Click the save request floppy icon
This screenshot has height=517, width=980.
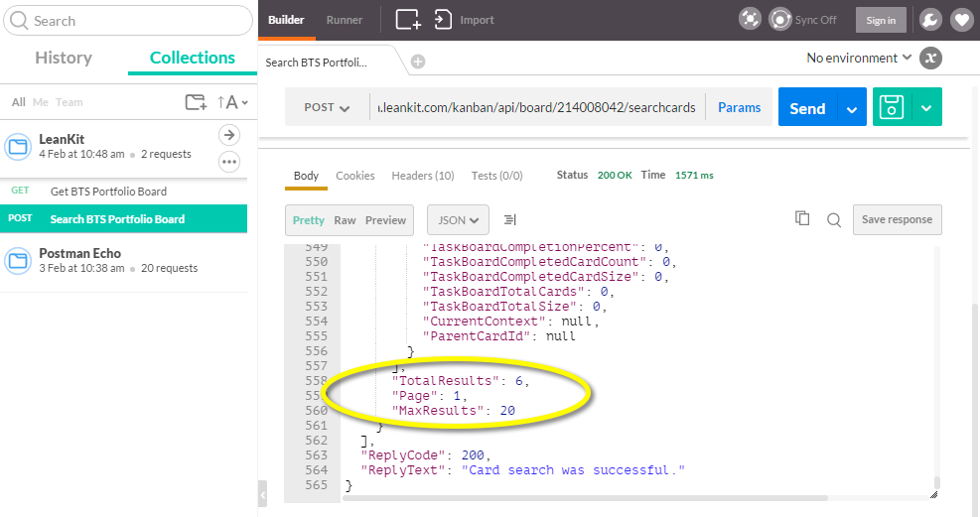point(892,107)
